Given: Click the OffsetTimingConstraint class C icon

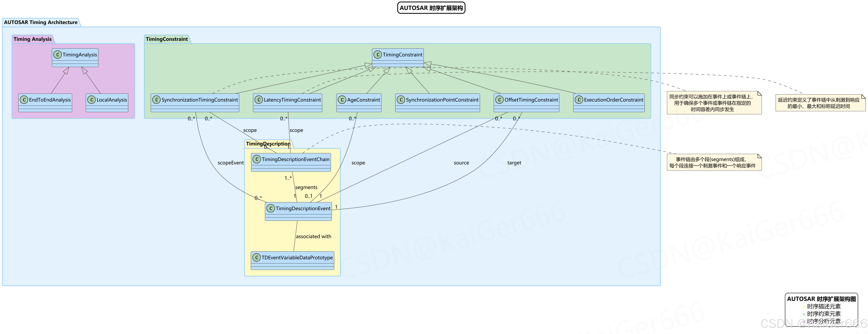Looking at the screenshot, I should 499,100.
